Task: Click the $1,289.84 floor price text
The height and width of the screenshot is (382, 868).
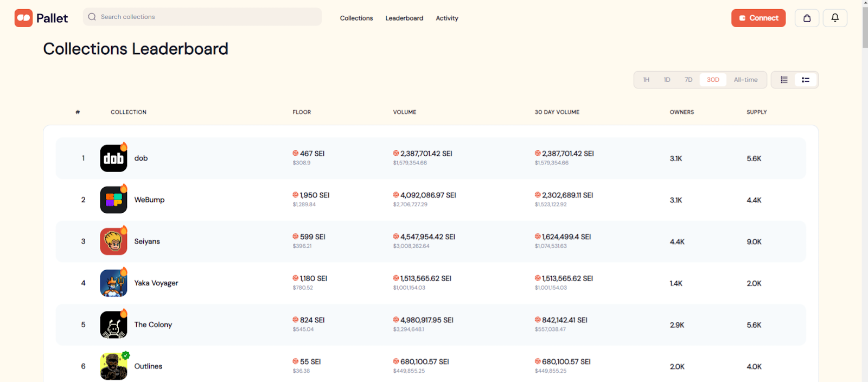Action: click(x=304, y=205)
